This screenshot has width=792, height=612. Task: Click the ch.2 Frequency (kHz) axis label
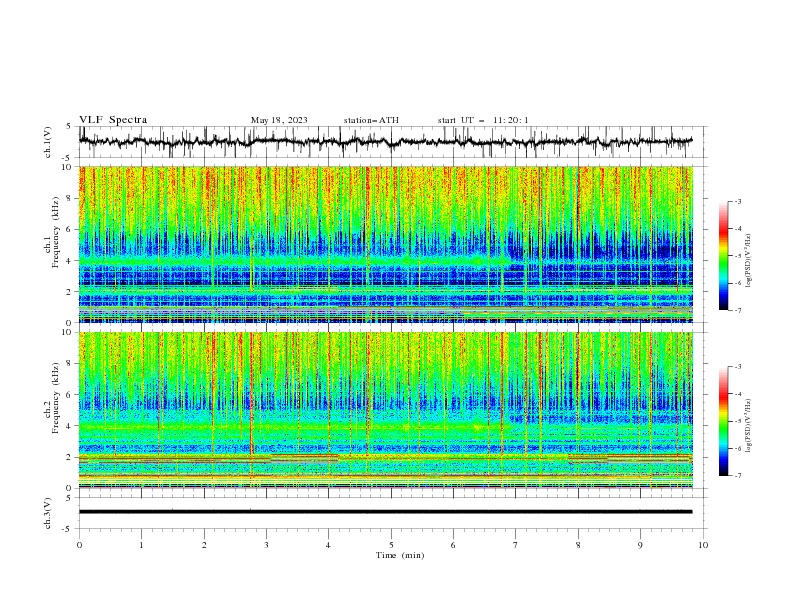tap(52, 398)
